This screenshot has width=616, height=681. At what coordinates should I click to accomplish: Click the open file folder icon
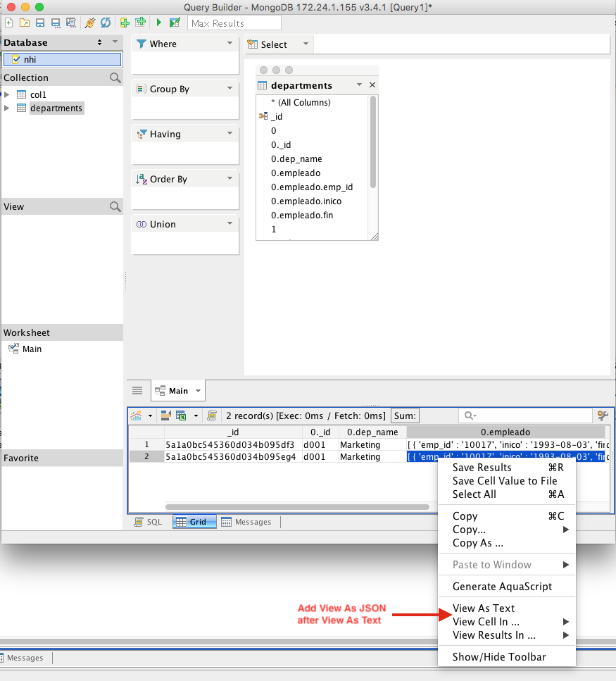(x=25, y=23)
